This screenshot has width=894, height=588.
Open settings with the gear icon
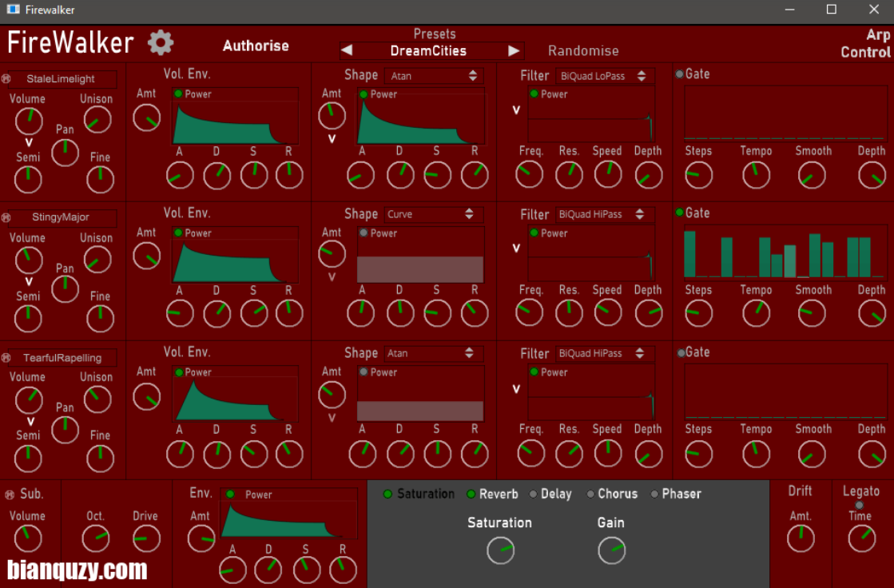(x=161, y=43)
